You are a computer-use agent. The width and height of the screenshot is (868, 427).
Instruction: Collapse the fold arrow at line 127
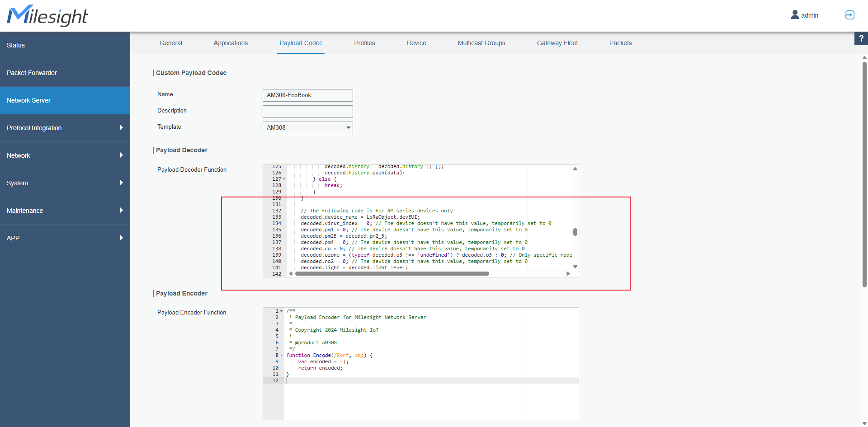284,179
